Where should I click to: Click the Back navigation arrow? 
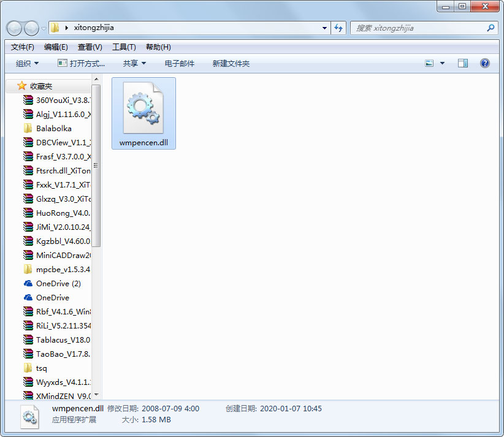[13, 28]
